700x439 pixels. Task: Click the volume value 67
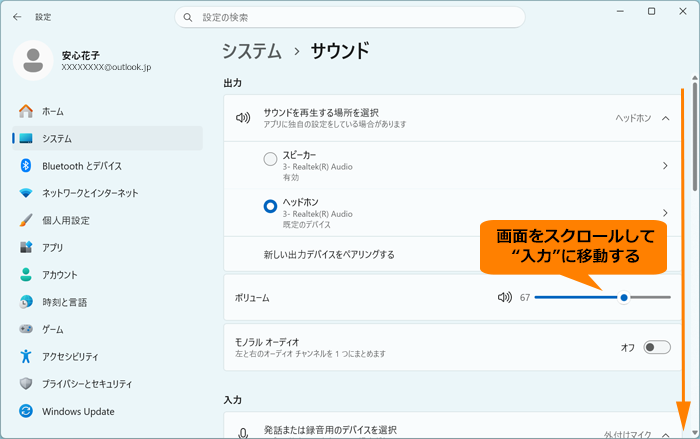(525, 297)
